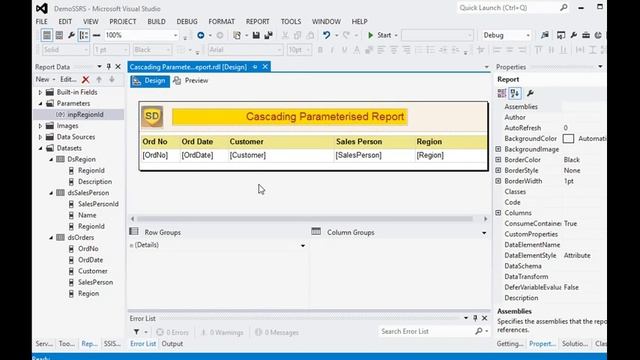This screenshot has height=360, width=640.
Task: Select the [Customer] table cell
Action: (281, 156)
